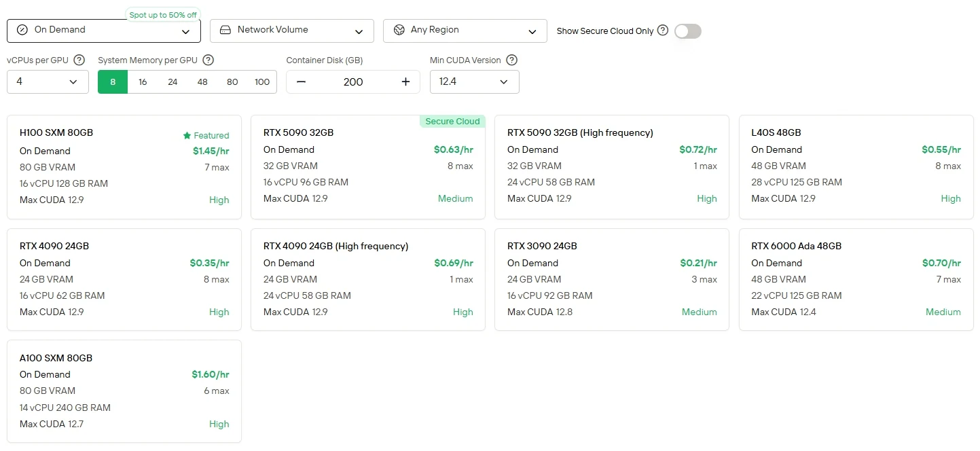Click the Secure Cloud badge on RTX 5090
The height and width of the screenshot is (451, 980).
tap(452, 122)
